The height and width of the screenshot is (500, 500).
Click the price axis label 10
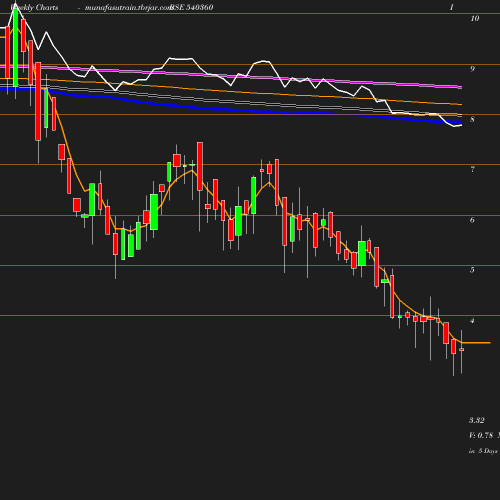coord(475,18)
